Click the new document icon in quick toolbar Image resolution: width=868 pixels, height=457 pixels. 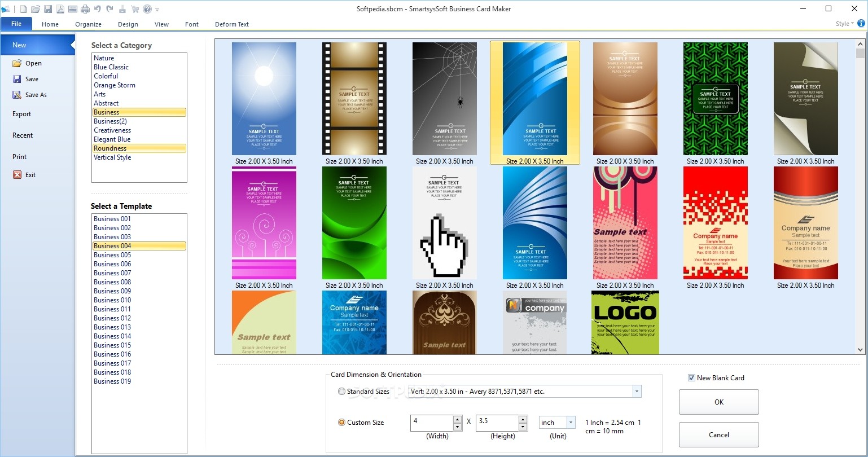[x=23, y=9]
